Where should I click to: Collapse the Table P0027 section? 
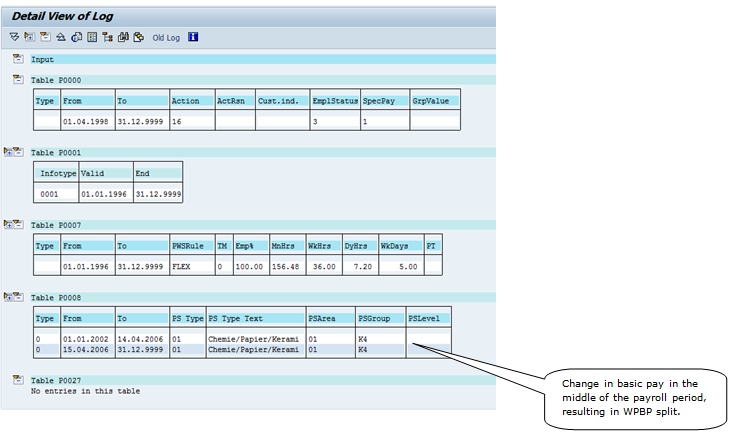pos(18,380)
